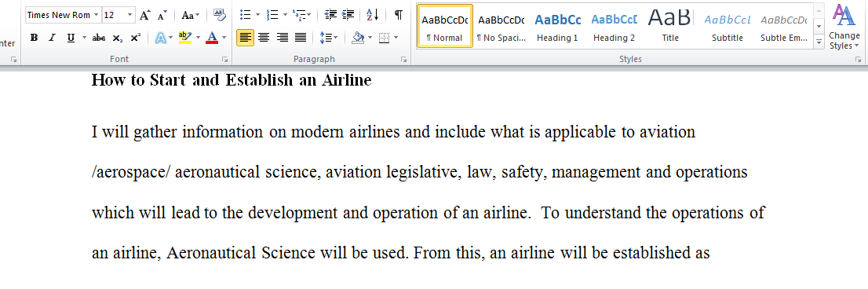
Task: Align text to the right
Action: [x=283, y=38]
